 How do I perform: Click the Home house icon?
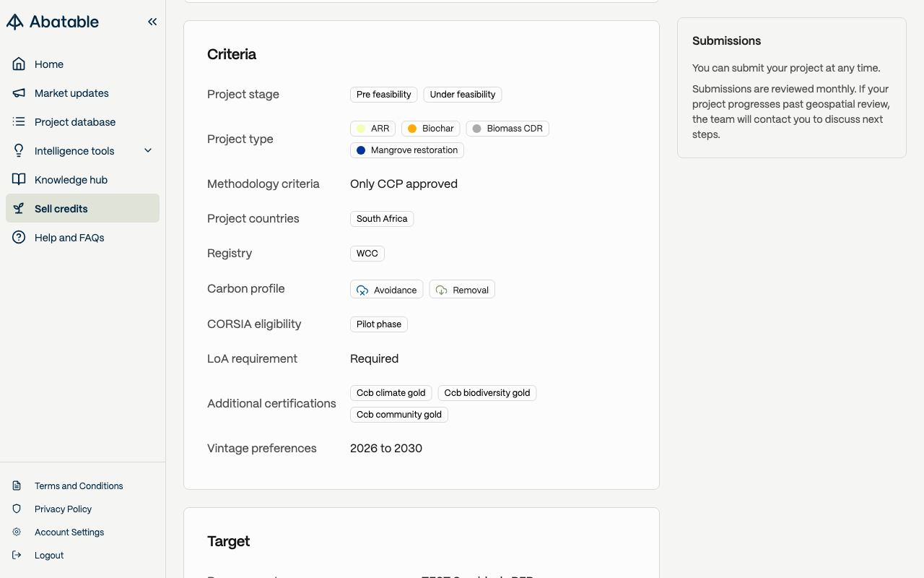pyautogui.click(x=19, y=64)
